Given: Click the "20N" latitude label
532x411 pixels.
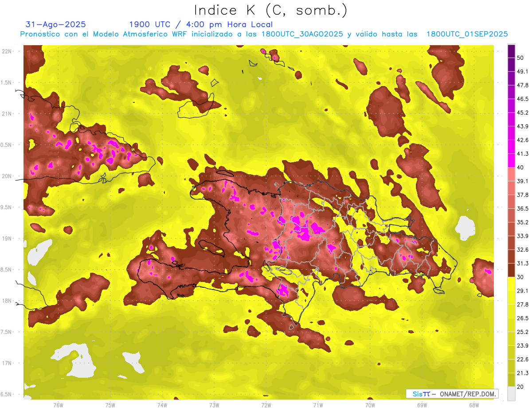Looking at the screenshot, I should pos(7,176).
